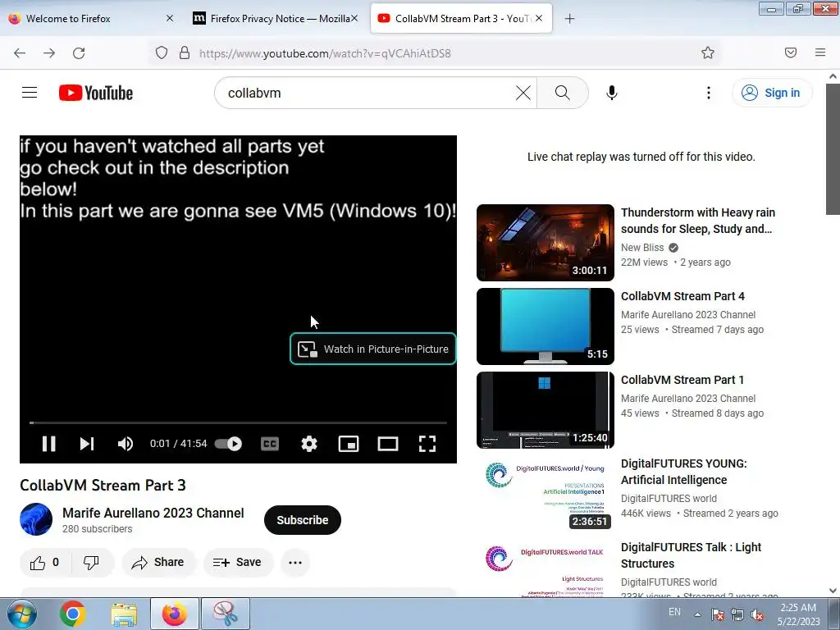Open CollabVM Stream Part 4 thumbnail
The width and height of the screenshot is (840, 630).
click(546, 326)
